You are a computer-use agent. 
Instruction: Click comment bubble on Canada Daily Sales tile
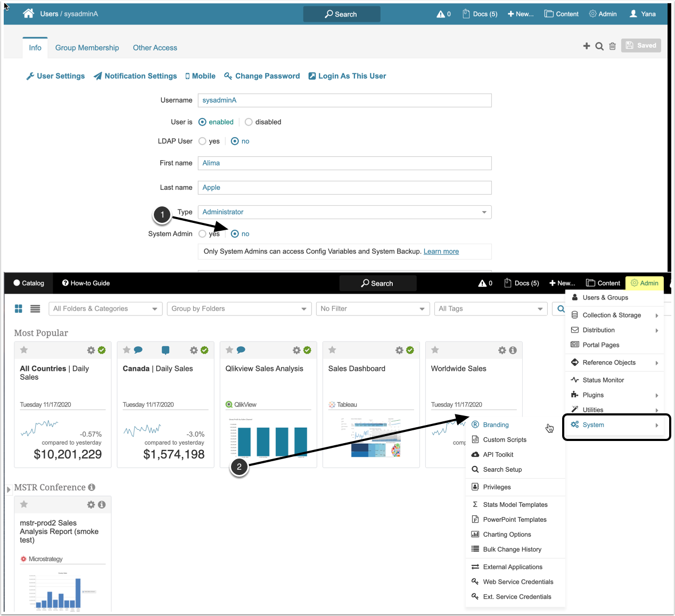[138, 350]
